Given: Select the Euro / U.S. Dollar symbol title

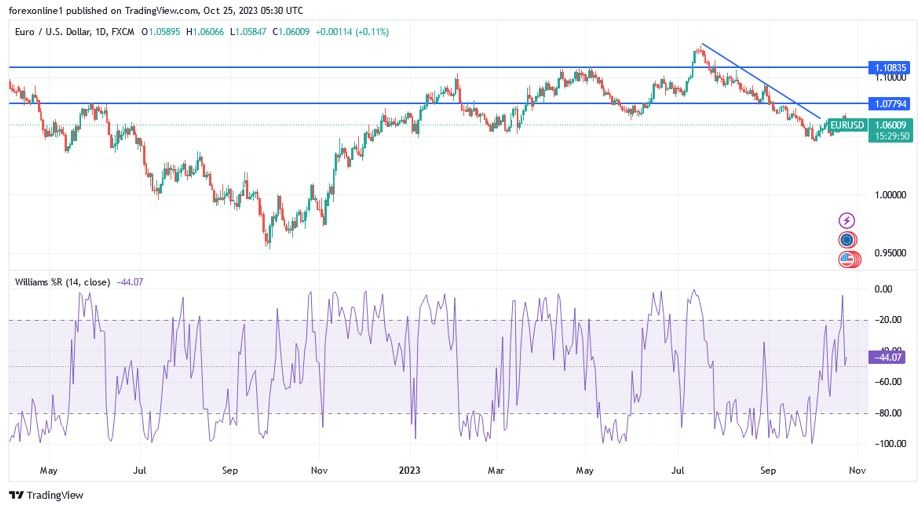Looking at the screenshot, I should pyautogui.click(x=55, y=32).
